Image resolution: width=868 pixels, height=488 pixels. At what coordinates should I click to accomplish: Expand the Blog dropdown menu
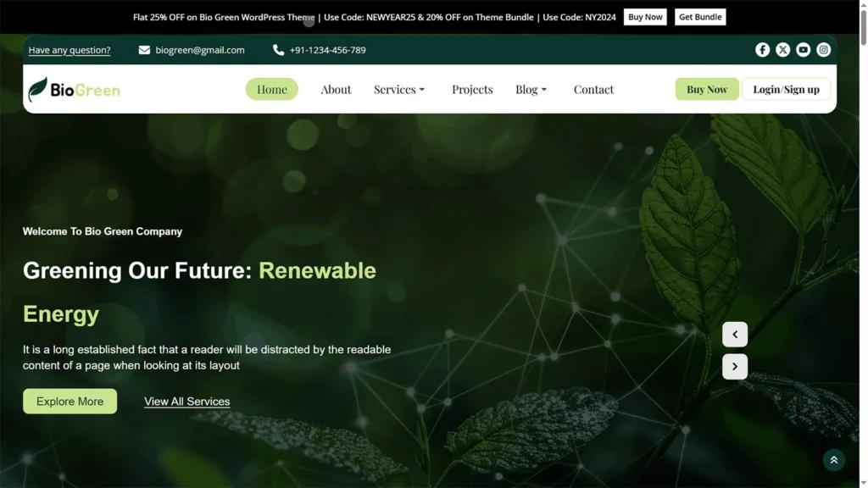point(531,89)
